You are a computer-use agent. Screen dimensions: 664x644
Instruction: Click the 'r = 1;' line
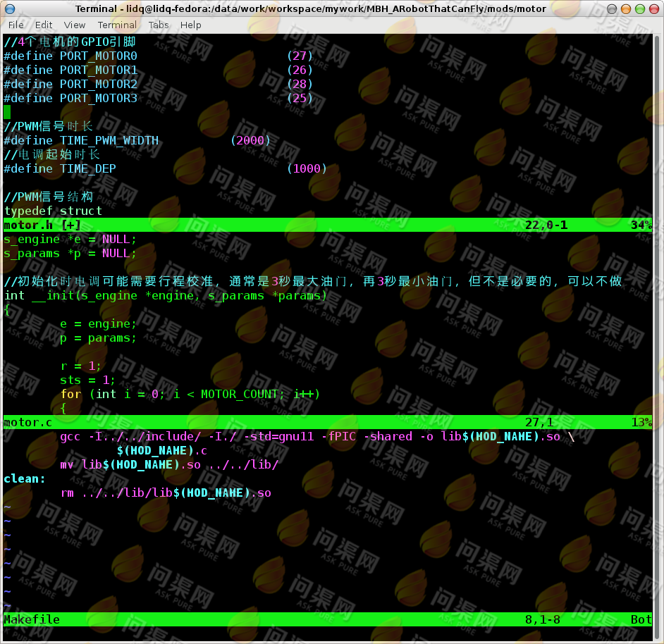[x=80, y=366]
